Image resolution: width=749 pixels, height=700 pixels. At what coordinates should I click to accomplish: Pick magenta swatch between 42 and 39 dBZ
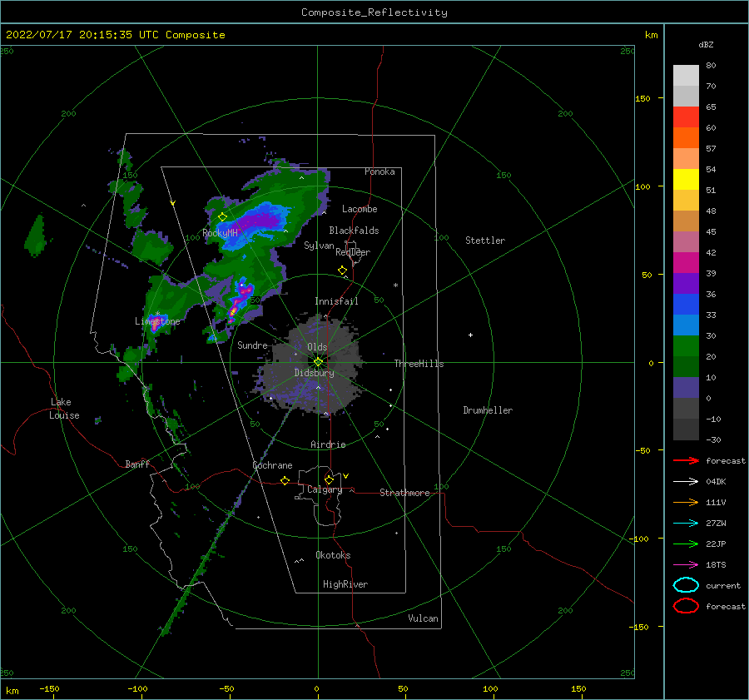[686, 263]
